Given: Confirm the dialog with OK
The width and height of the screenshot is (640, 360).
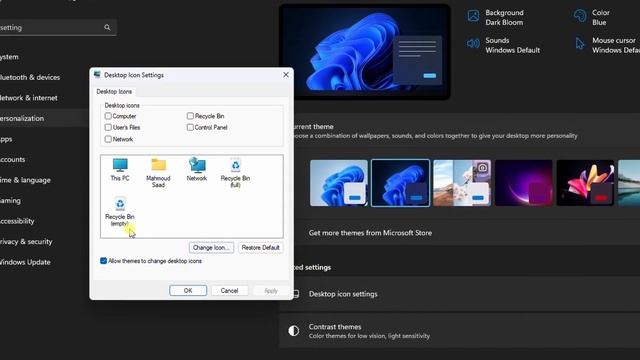Looking at the screenshot, I should point(188,291).
